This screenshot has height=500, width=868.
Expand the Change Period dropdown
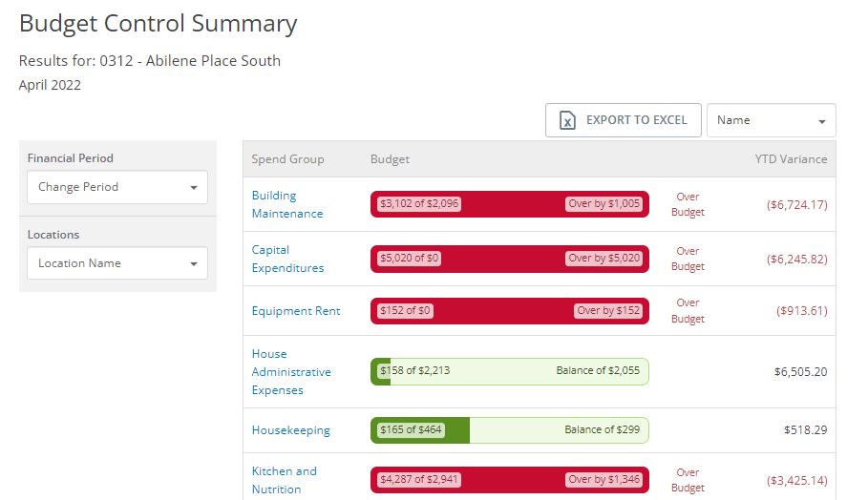point(117,187)
